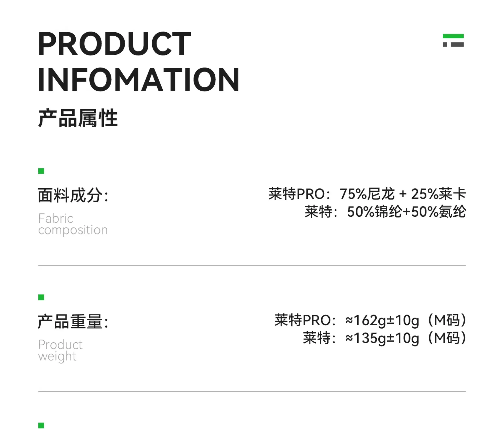Click the green and gray striped logo icon

click(453, 40)
